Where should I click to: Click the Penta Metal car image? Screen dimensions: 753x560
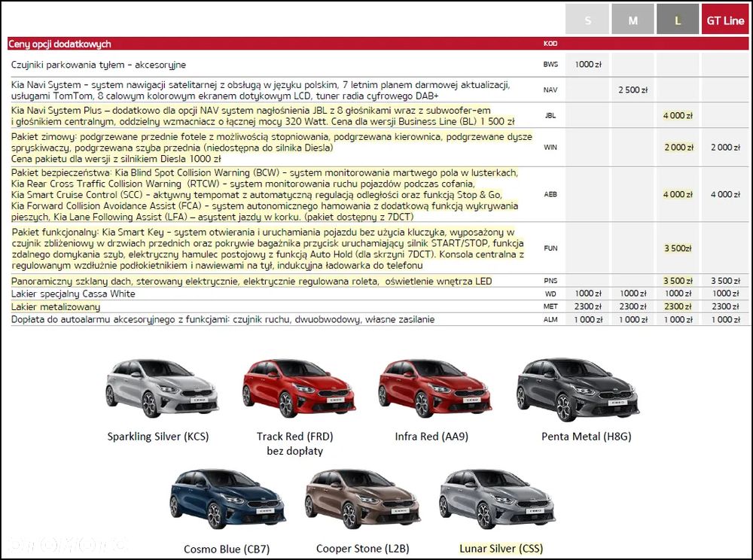coord(578,389)
